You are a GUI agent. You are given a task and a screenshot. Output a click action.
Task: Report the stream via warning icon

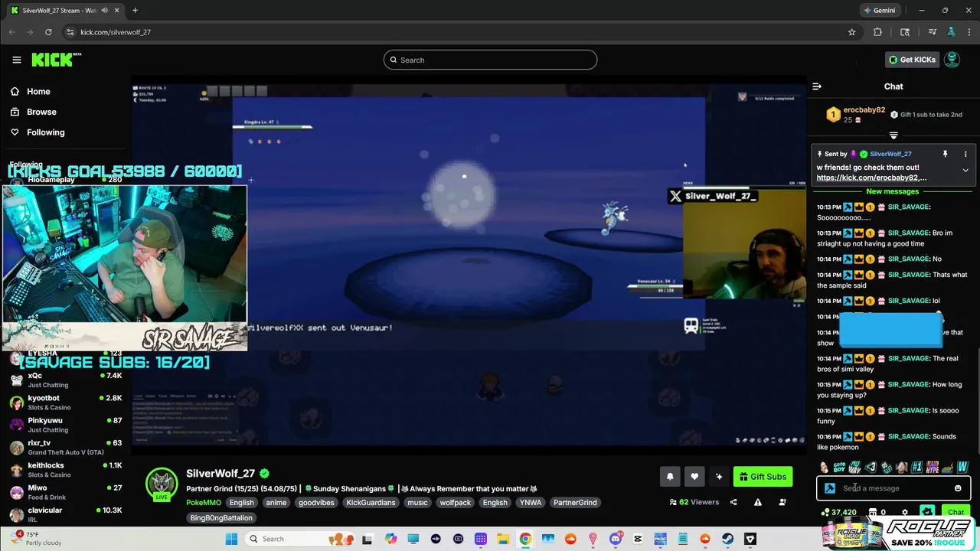[x=758, y=502]
